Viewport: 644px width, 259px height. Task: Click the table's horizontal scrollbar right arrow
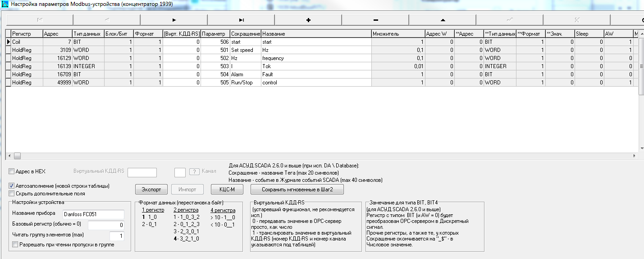click(635, 156)
